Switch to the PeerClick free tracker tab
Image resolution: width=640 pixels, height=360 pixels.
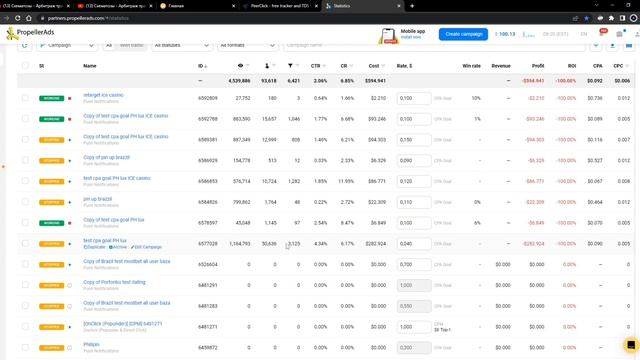280,6
